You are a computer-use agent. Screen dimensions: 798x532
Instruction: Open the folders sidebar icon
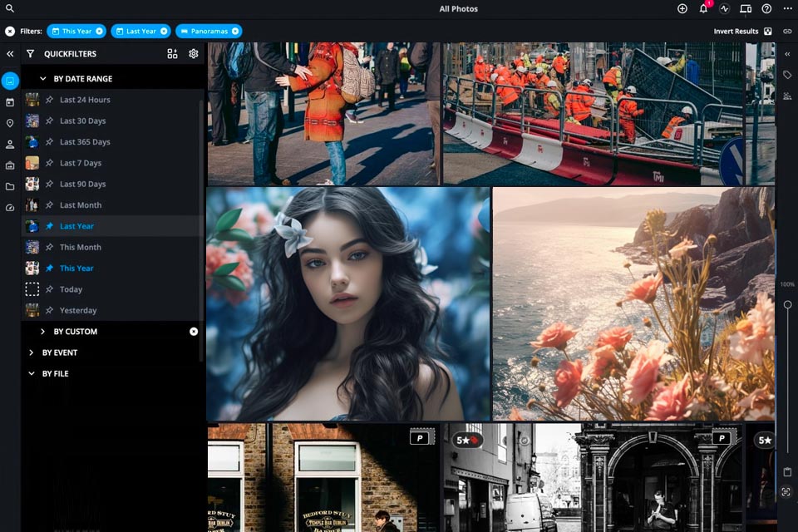10,186
